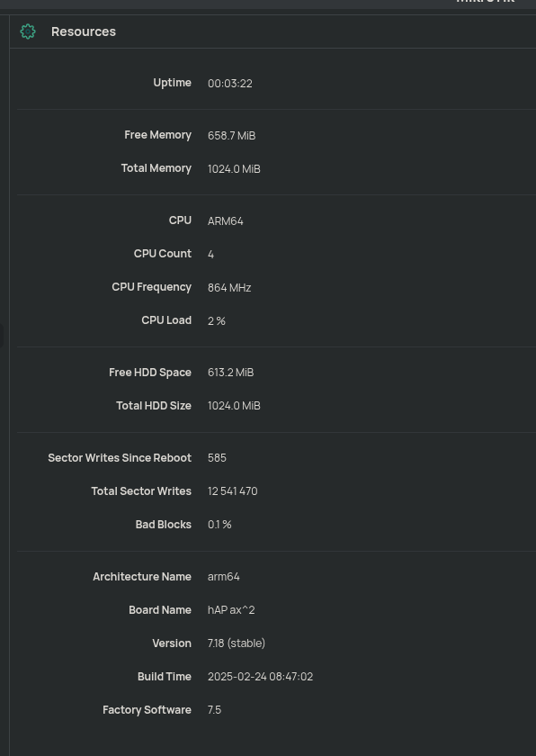This screenshot has width=536, height=756.
Task: Select the CPU field showing ARM64
Action: coord(226,220)
